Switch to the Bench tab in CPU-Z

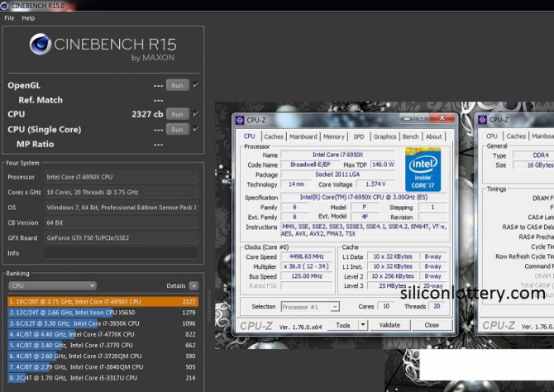click(411, 136)
